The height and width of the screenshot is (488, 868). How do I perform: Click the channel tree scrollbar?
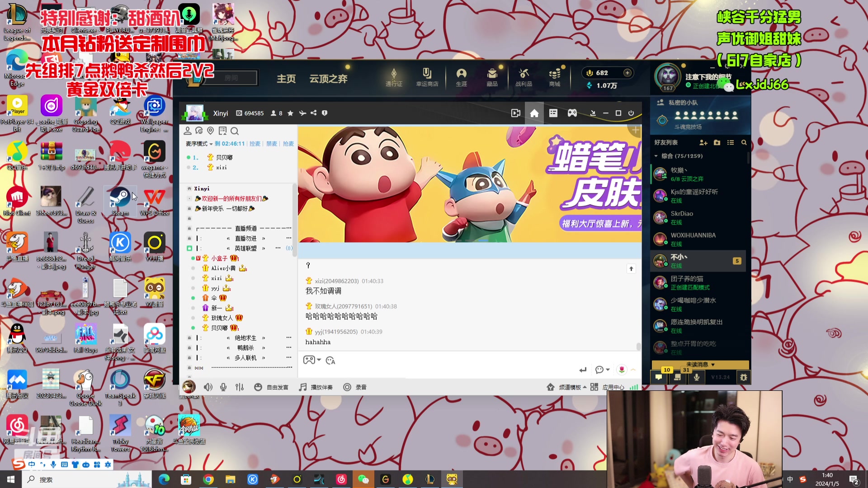coord(295,219)
